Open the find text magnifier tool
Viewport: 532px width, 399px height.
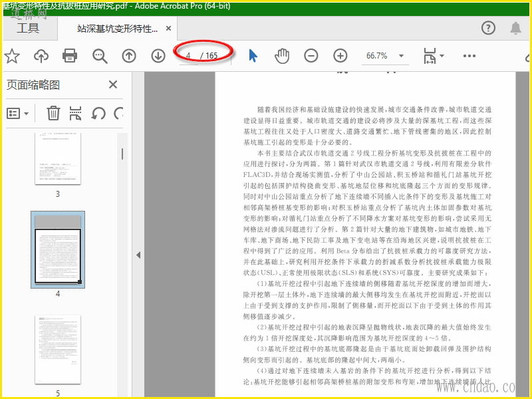(x=100, y=56)
